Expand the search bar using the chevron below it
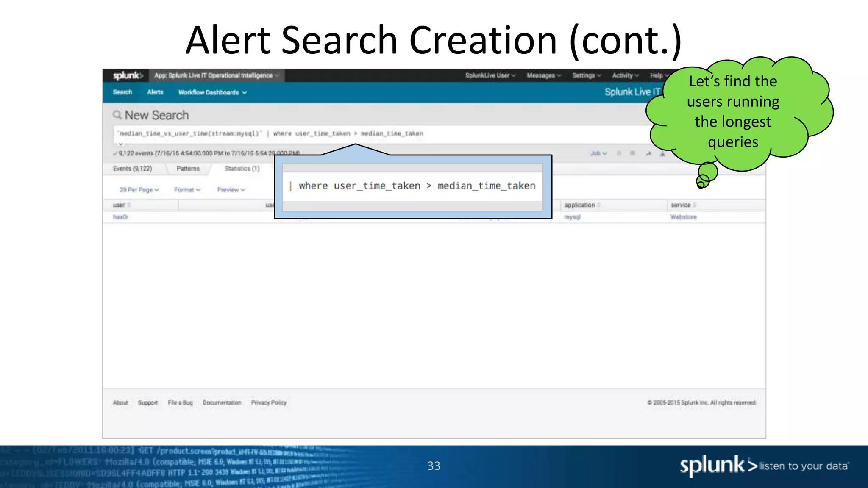The image size is (868, 488). pyautogui.click(x=121, y=144)
